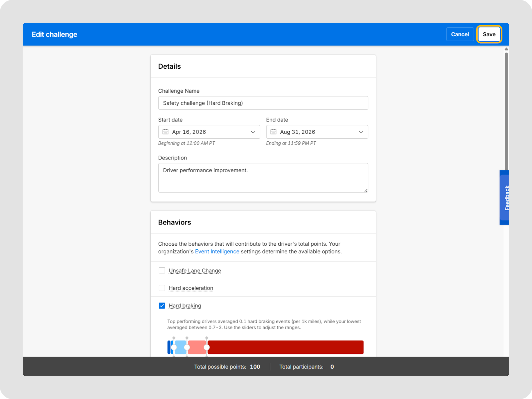
Task: Grab the leftmost hard braking slider handle
Action: 174,347
